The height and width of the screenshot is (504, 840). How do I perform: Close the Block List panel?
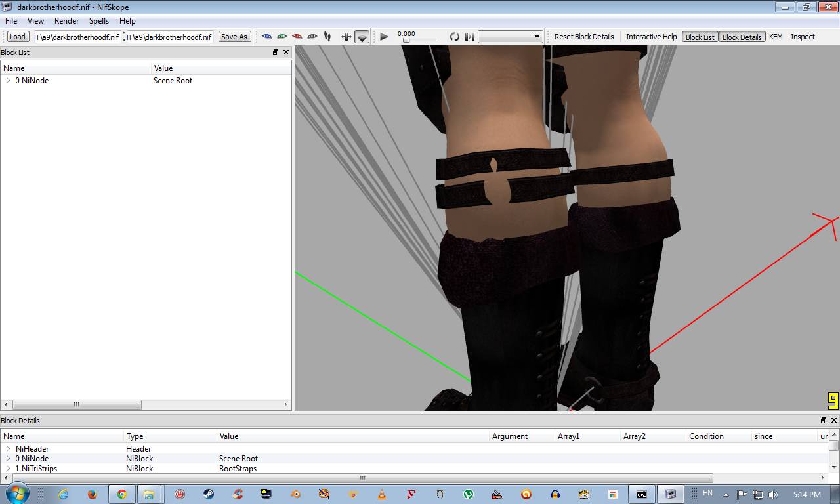click(286, 52)
